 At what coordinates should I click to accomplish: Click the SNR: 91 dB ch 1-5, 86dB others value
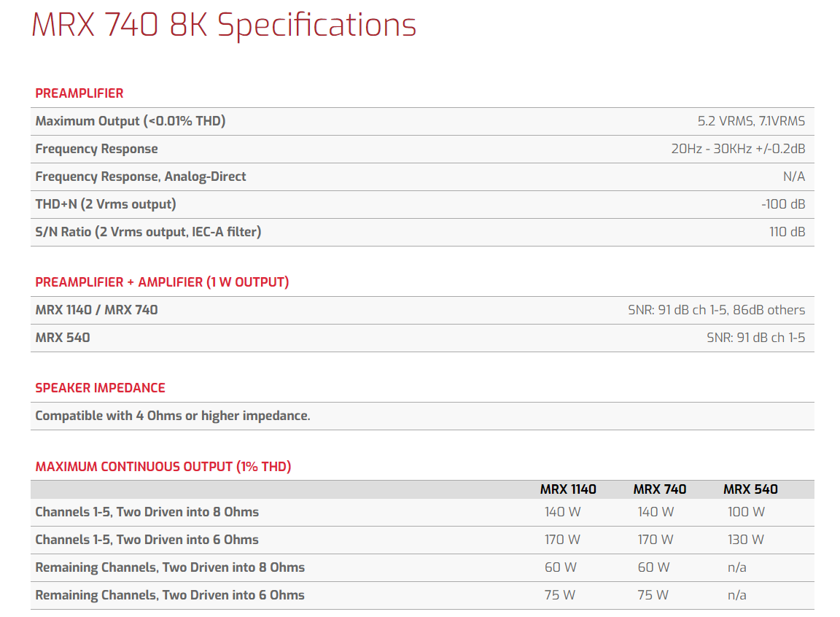[x=716, y=310]
